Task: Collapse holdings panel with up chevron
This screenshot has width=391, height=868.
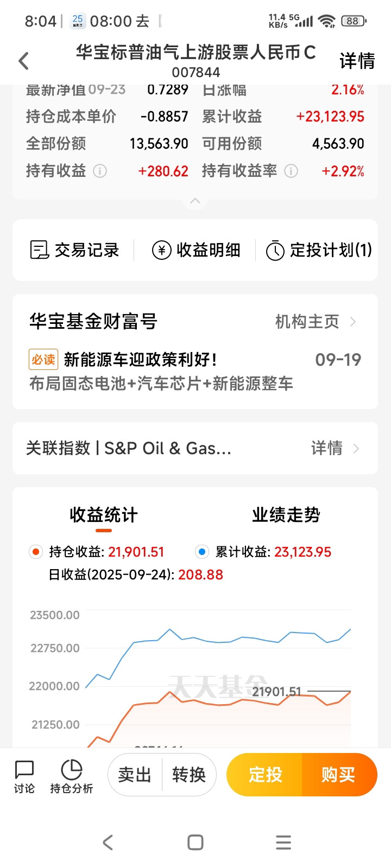Action: click(x=195, y=201)
